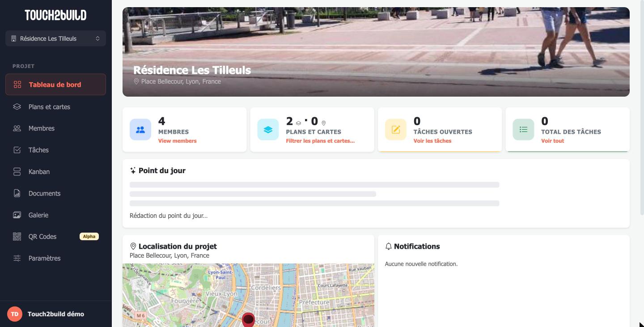This screenshot has width=644, height=327.
Task: Click the Voir tout link
Action: point(553,141)
